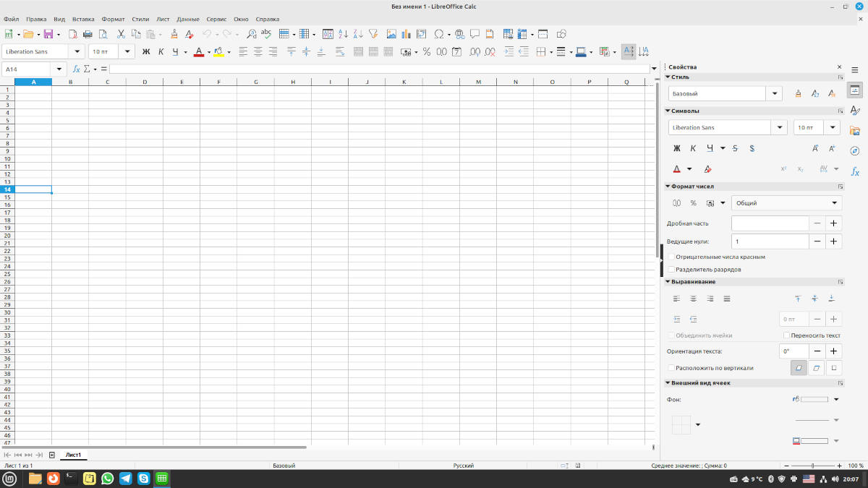868x488 pixels.
Task: Click the Cut scissors icon
Action: click(121, 34)
